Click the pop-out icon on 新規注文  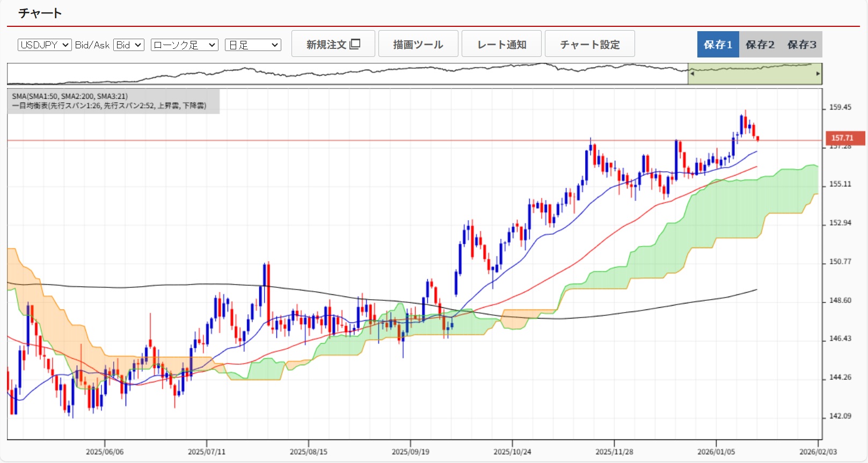tap(355, 44)
